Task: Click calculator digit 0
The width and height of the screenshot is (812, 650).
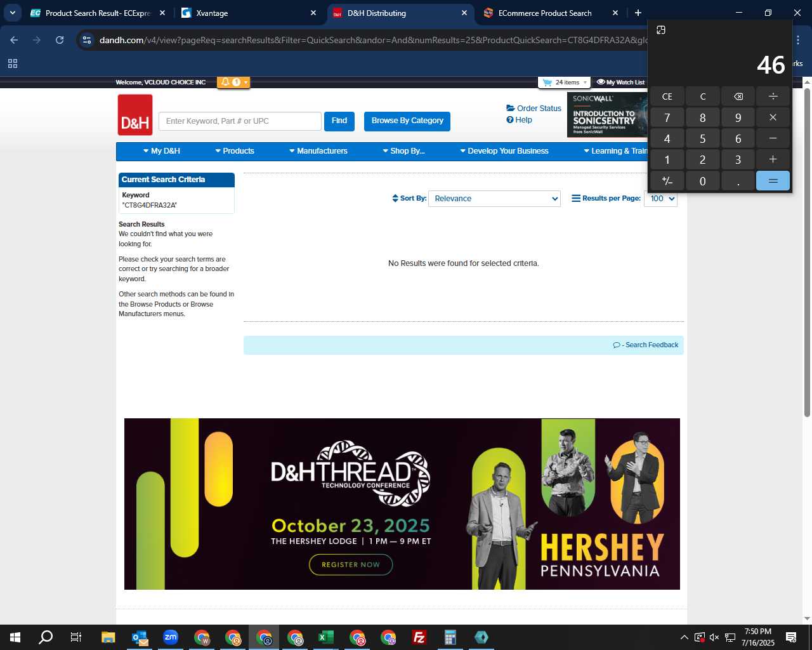Action: (x=702, y=181)
